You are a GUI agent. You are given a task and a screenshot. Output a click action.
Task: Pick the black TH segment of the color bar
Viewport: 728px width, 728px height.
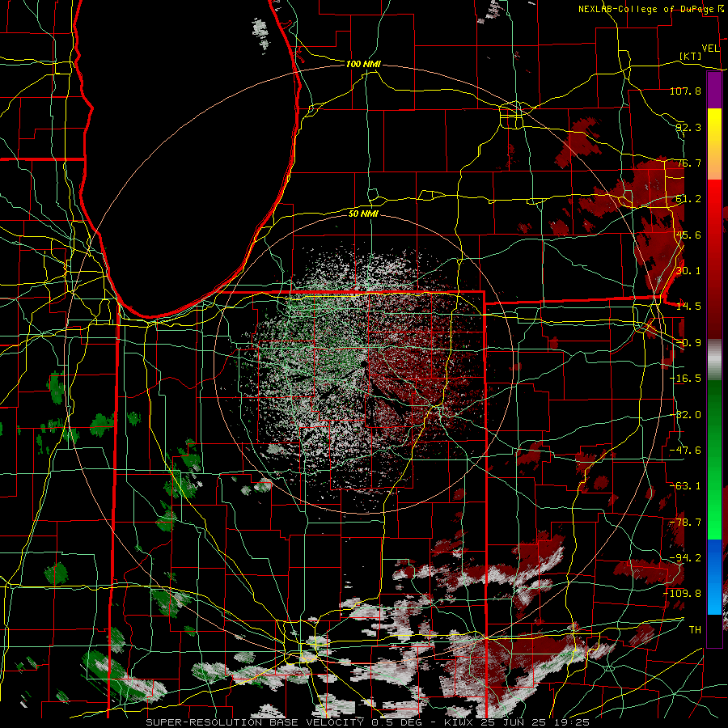coord(714,630)
